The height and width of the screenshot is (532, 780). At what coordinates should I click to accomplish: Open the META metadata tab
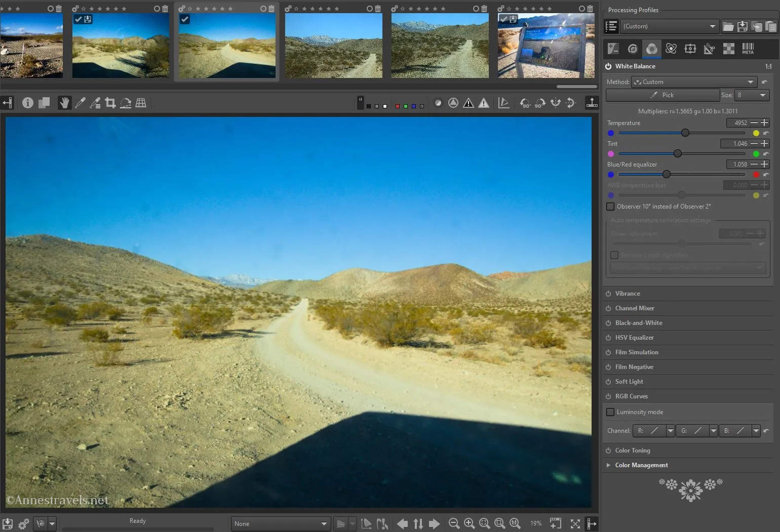click(x=748, y=49)
